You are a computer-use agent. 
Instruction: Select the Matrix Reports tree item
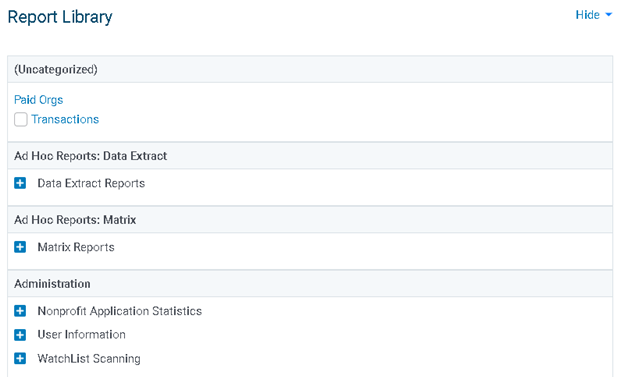[x=76, y=247]
